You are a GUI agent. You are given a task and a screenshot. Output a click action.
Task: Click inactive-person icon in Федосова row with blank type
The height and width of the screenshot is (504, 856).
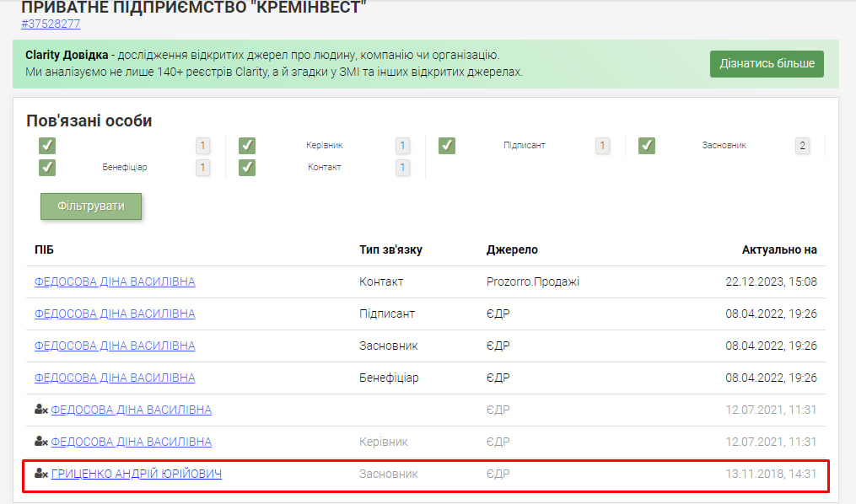[x=40, y=410]
